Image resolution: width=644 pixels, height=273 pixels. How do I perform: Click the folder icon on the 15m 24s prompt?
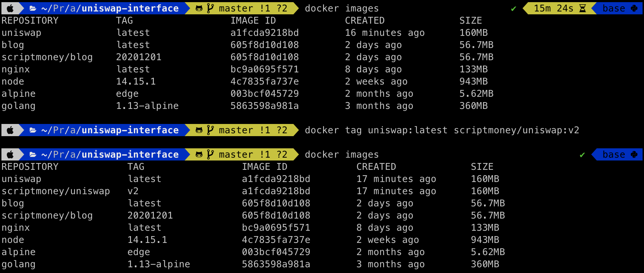point(33,8)
